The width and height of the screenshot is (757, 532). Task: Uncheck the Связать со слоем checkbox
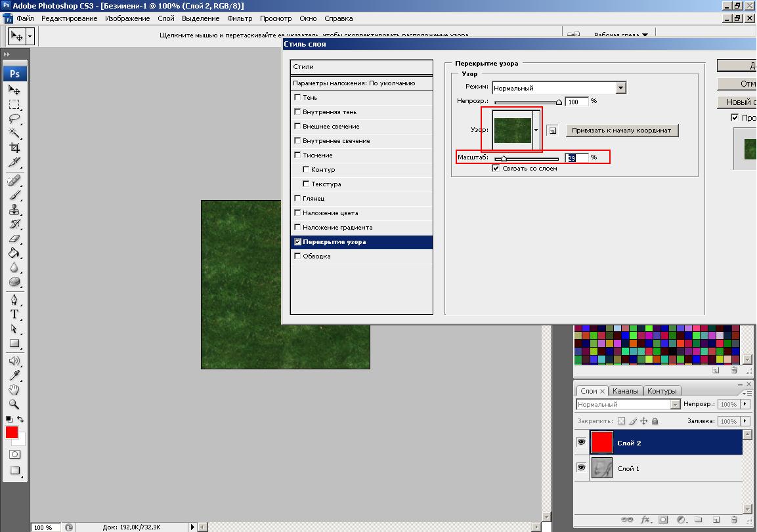496,169
